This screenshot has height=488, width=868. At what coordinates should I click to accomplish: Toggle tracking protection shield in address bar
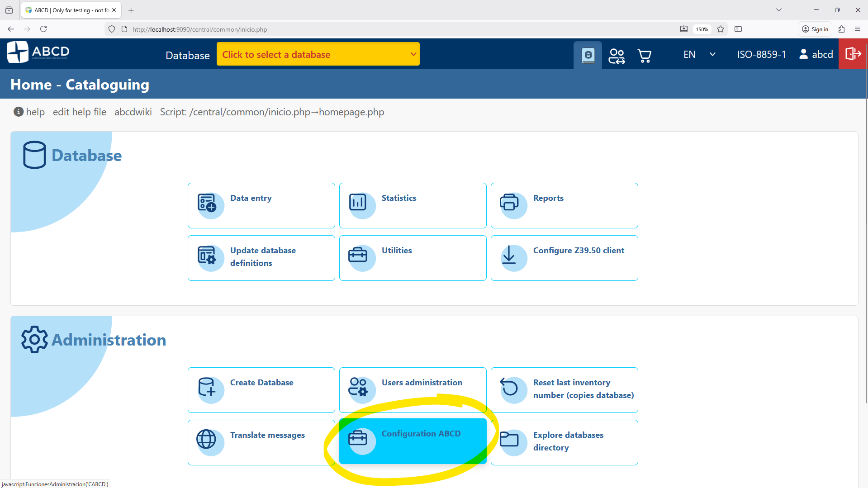pyautogui.click(x=111, y=29)
